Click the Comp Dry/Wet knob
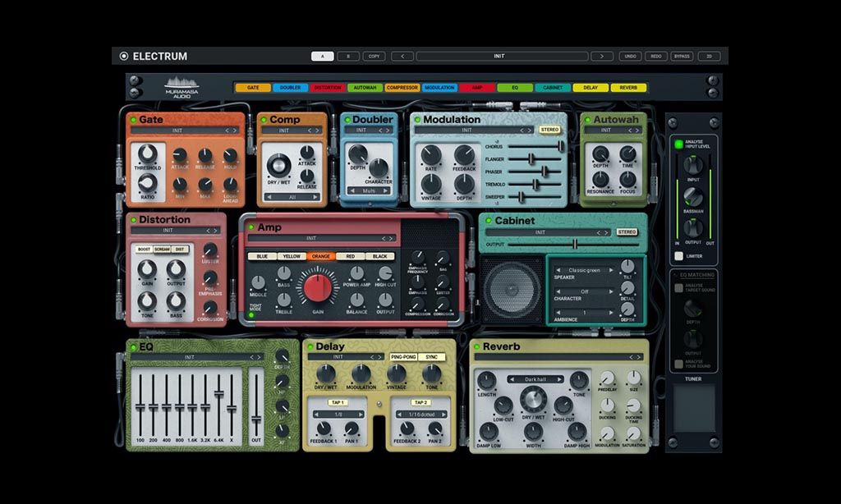The image size is (841, 504). (278, 165)
